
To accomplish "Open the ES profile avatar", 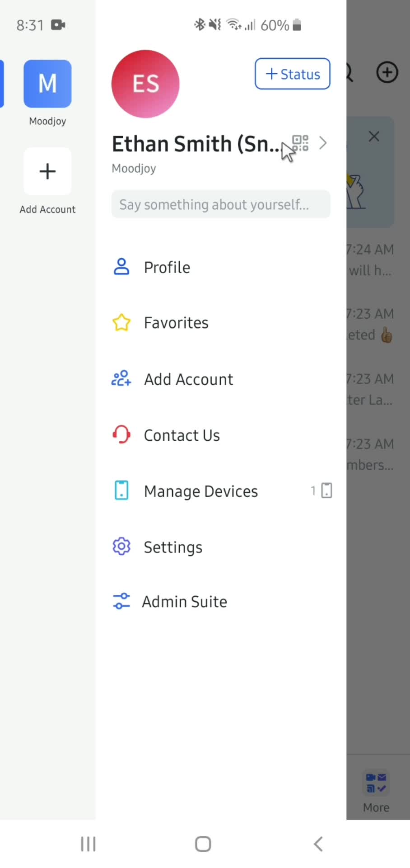I will (x=145, y=84).
